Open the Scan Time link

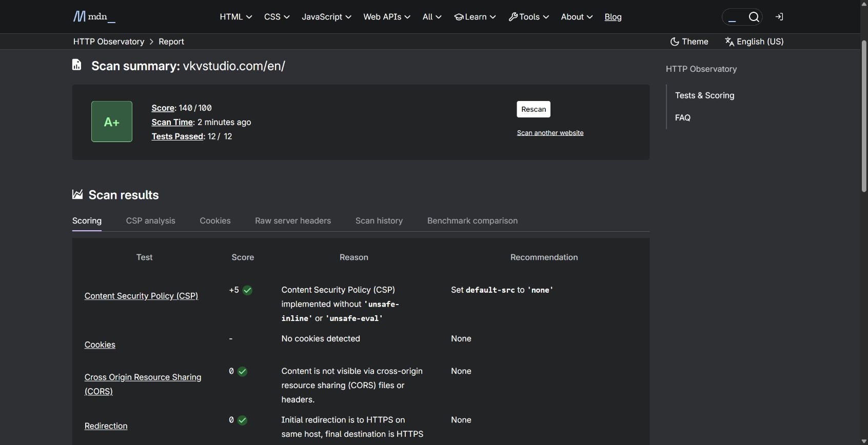point(172,123)
